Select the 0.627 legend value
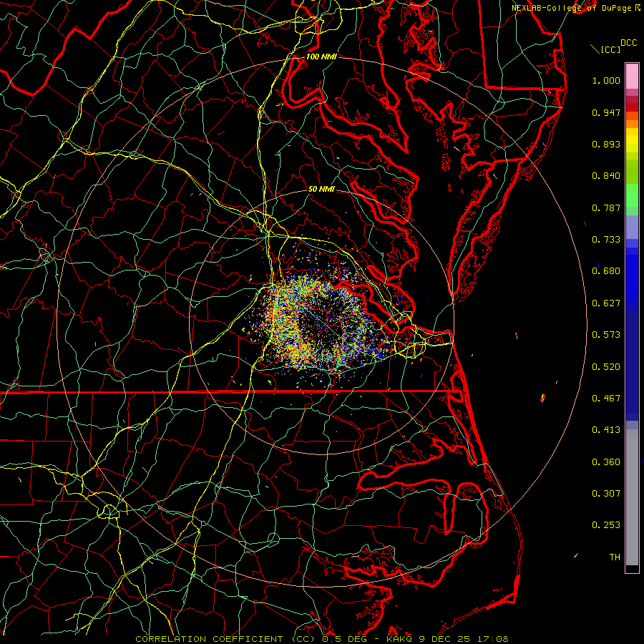 606,303
